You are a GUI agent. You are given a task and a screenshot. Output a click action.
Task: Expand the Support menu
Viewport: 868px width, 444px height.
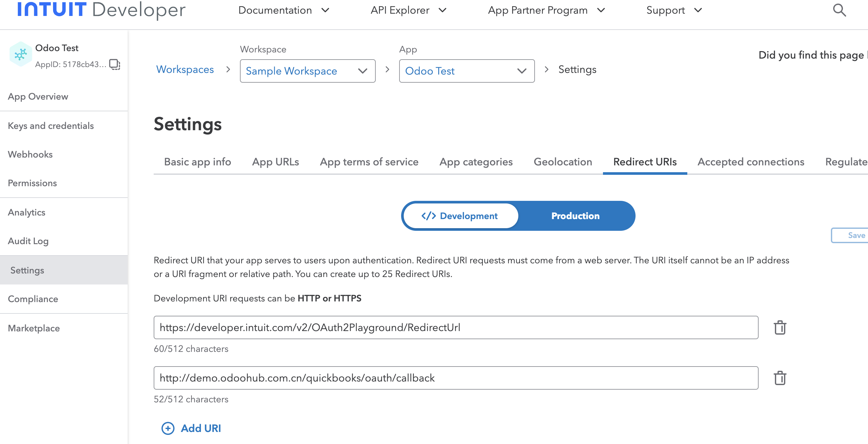(674, 10)
